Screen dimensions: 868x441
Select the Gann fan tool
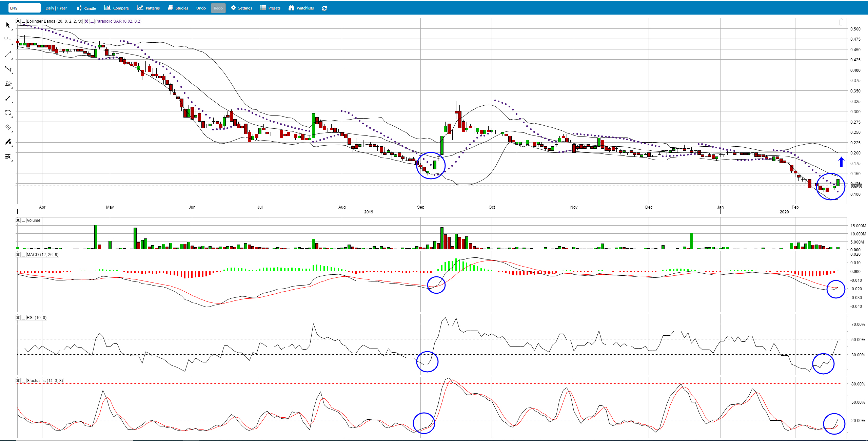(8, 84)
